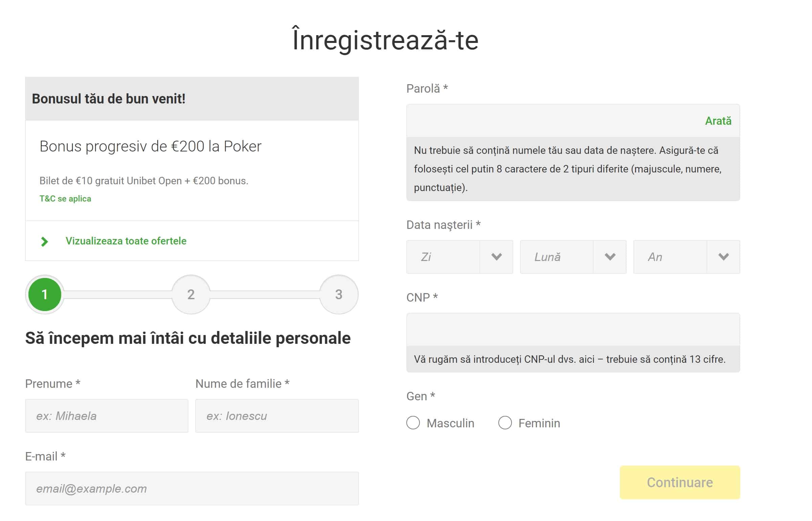Go to registration step 2
Image resolution: width=812 pixels, height=521 pixels.
tap(191, 294)
